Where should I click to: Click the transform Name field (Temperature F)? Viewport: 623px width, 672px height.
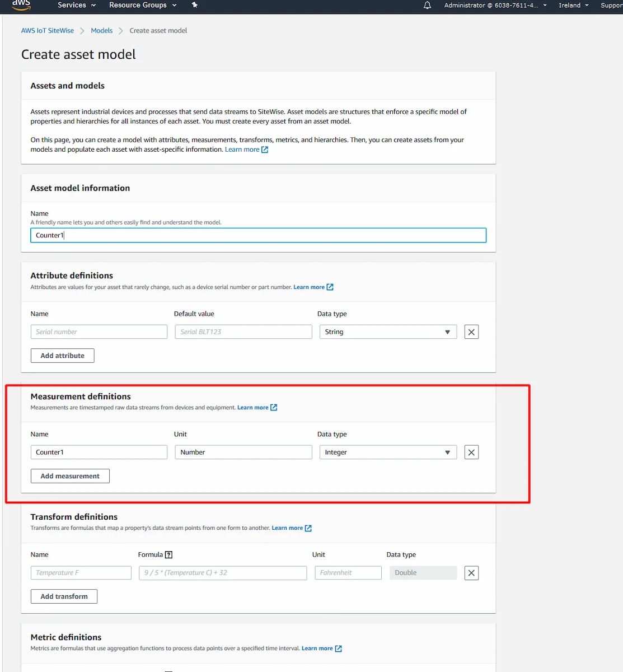click(x=81, y=573)
